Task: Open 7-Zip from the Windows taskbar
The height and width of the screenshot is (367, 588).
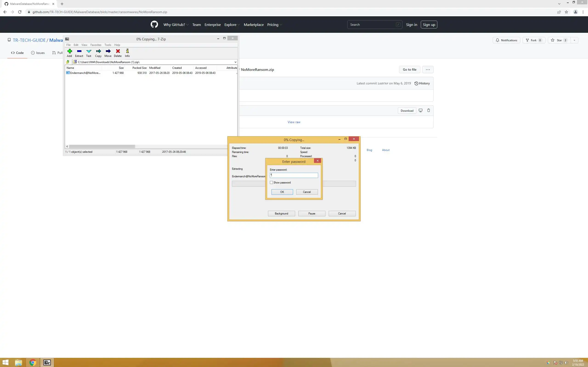Action: (47, 362)
